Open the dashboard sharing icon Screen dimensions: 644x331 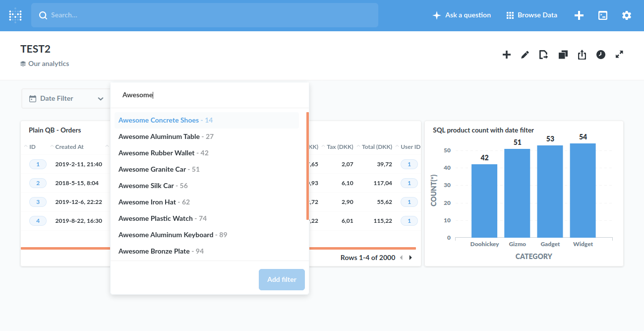[x=582, y=55]
